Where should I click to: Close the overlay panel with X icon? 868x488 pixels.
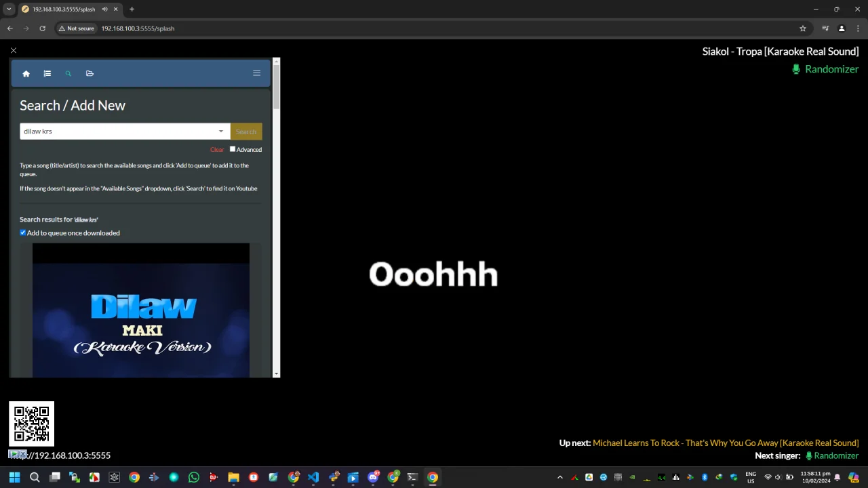tap(13, 50)
